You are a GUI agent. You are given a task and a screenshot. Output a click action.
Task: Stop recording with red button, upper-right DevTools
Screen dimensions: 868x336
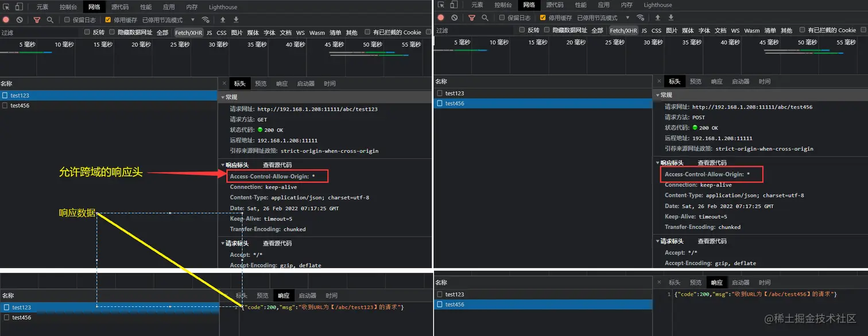point(441,18)
